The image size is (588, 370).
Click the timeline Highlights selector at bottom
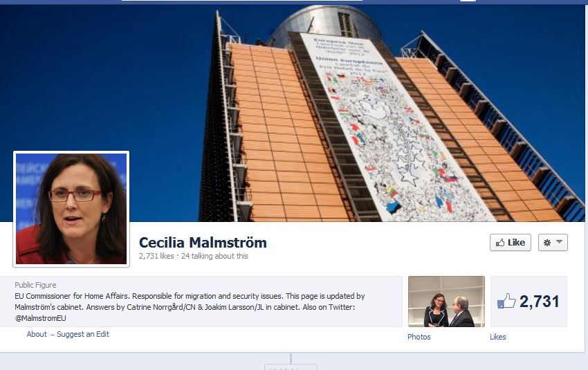click(291, 367)
